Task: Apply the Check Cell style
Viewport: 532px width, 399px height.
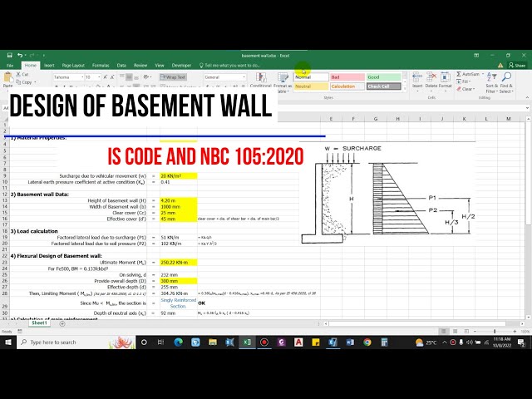Action: [384, 86]
